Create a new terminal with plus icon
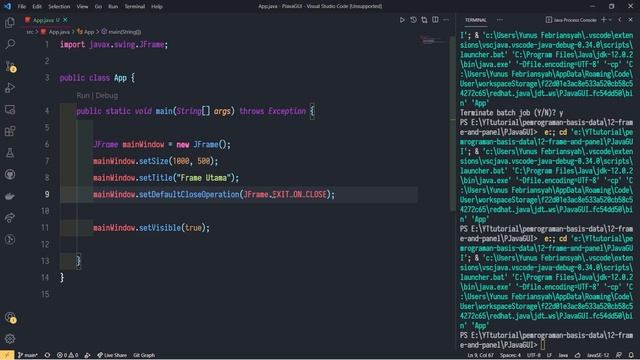The image size is (640, 360). point(604,20)
